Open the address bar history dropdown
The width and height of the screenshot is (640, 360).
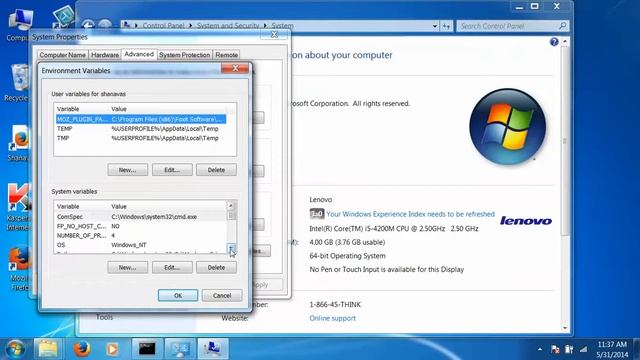click(x=435, y=26)
